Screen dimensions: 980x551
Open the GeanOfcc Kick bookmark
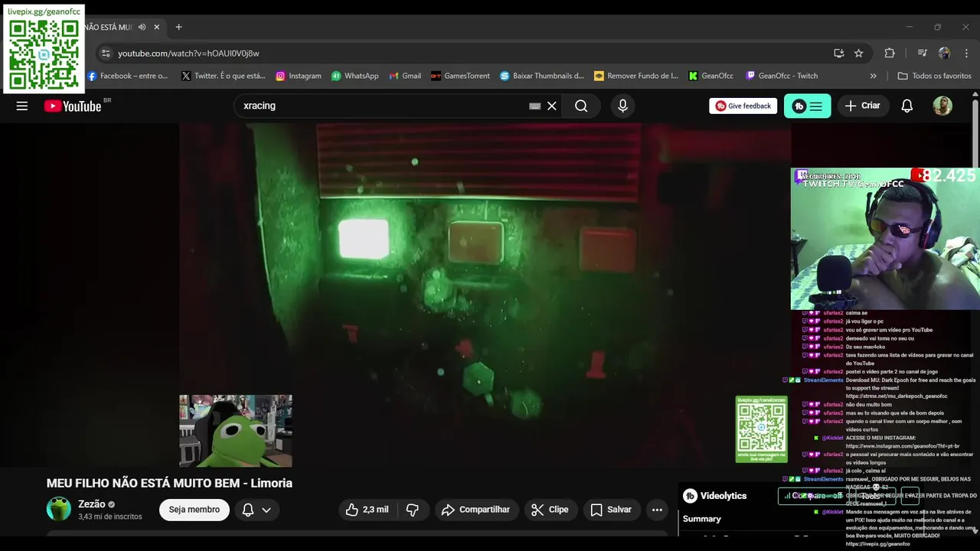(710, 76)
